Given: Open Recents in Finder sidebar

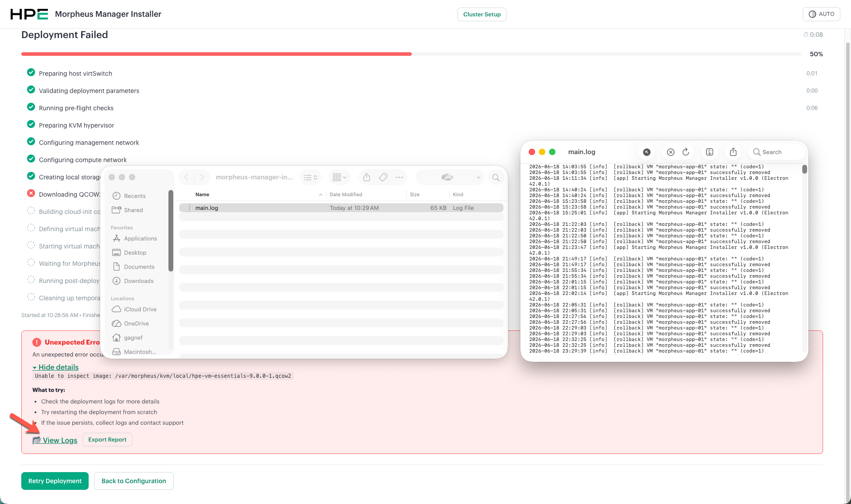Looking at the screenshot, I should tap(135, 196).
